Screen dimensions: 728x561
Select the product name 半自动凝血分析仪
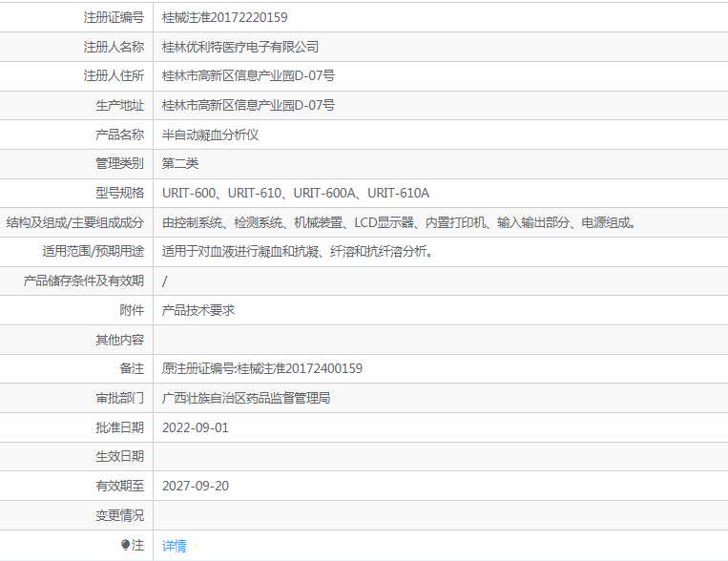[x=210, y=135]
